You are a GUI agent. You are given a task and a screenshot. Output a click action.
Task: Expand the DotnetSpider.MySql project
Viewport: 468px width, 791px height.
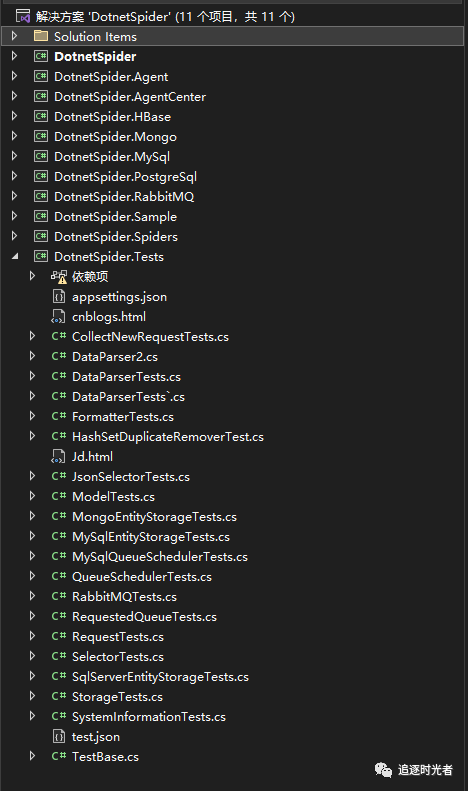[14, 156]
